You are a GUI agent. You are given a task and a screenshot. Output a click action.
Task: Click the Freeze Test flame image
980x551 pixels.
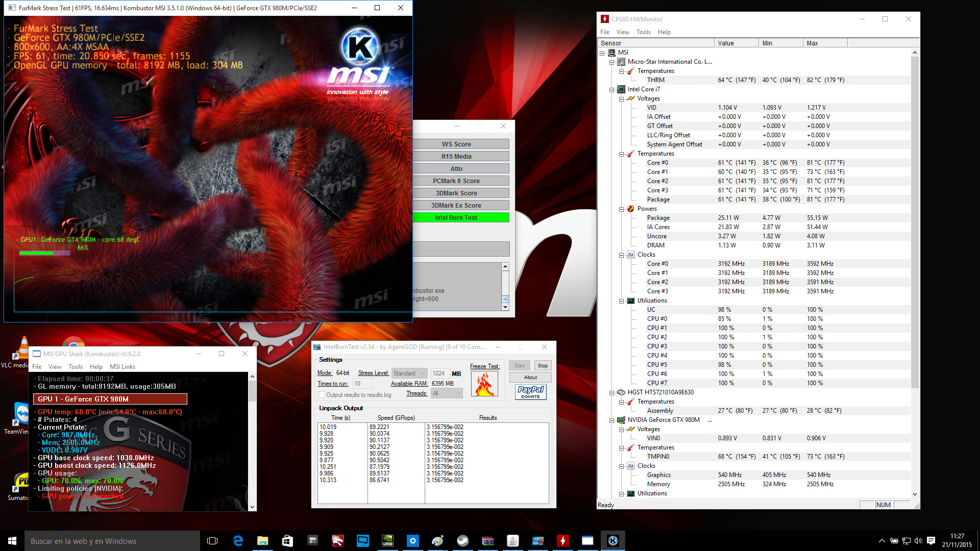pos(484,384)
